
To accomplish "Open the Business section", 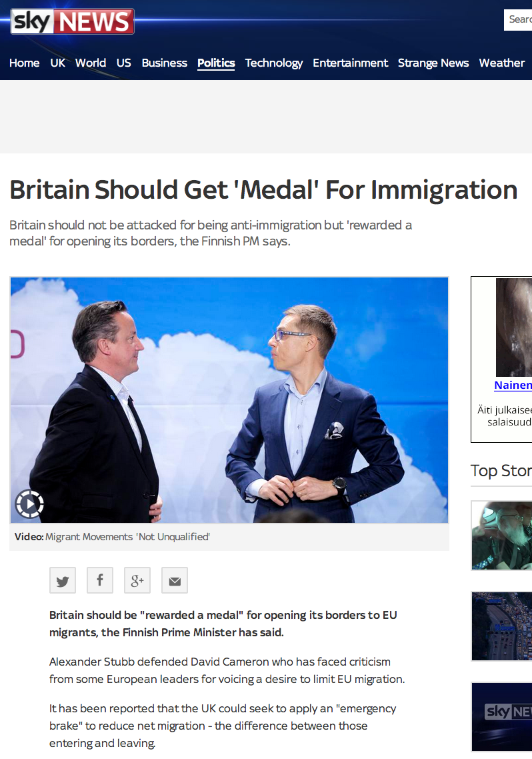I will 165,63.
